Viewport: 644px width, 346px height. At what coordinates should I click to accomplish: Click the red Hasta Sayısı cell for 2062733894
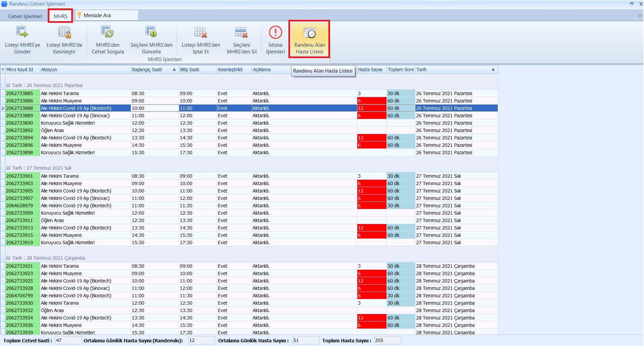coord(371,138)
